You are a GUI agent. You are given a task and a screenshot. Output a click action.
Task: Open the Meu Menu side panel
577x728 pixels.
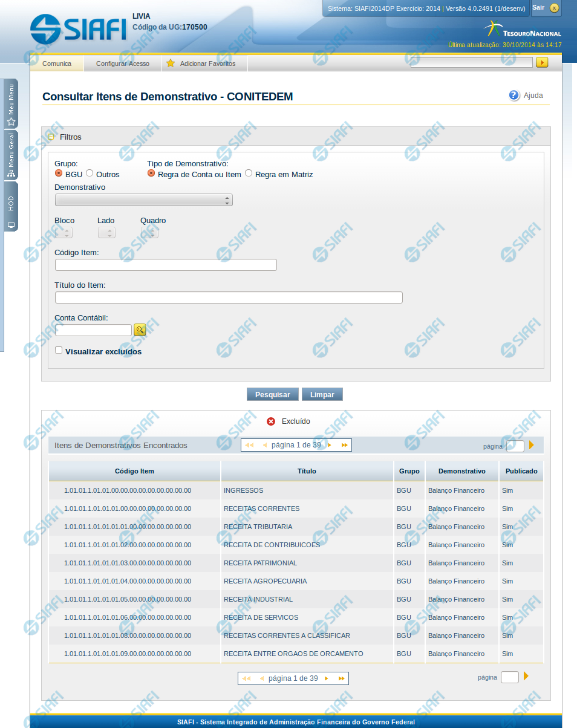[x=11, y=104]
